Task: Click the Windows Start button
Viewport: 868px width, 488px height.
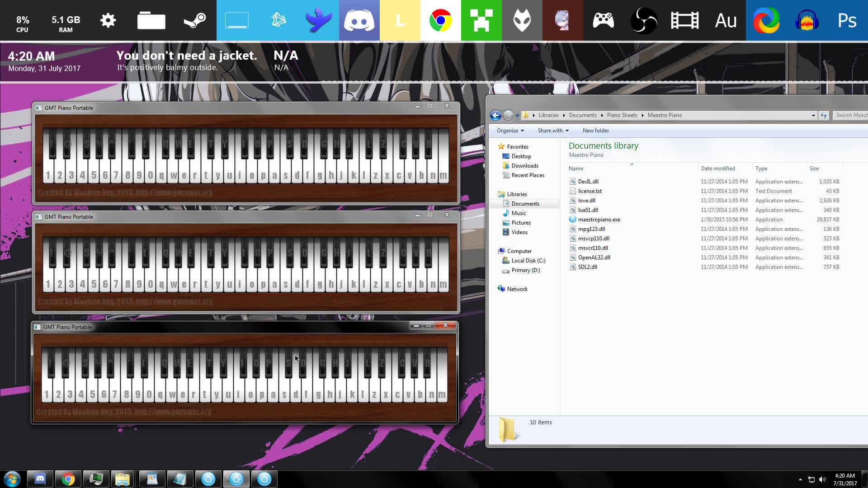Action: tap(12, 479)
